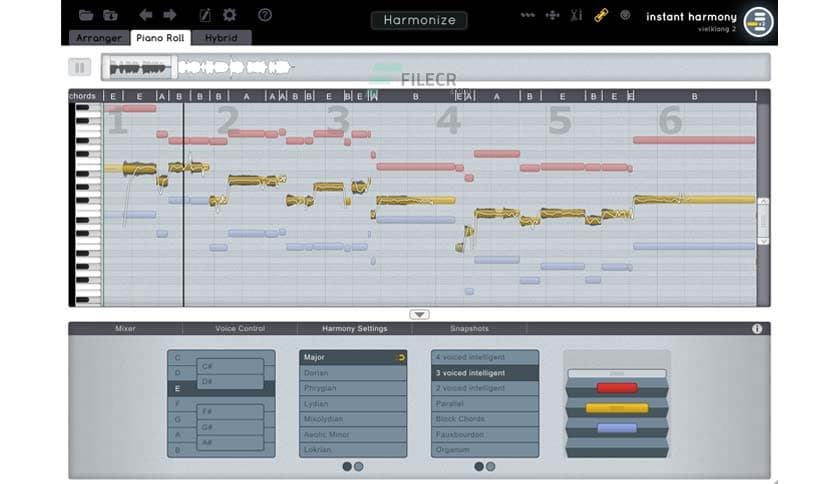Select the edit pencil note icon

pos(205,15)
